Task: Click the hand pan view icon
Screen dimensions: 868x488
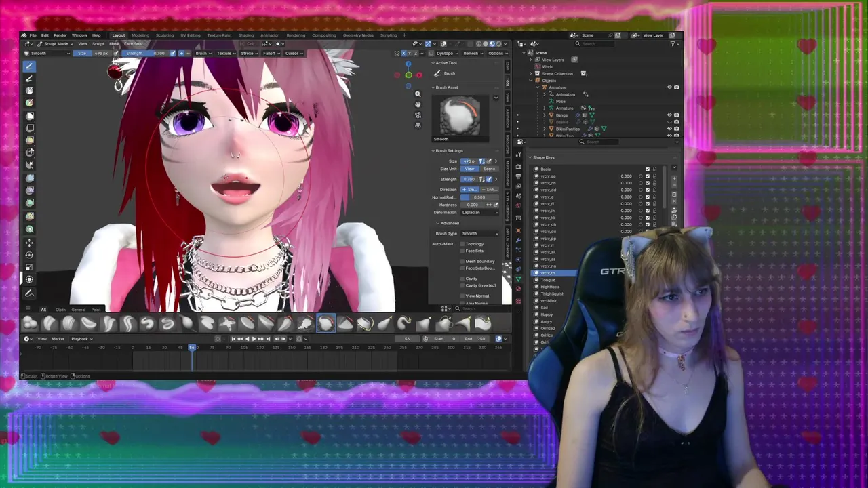Action: [418, 104]
